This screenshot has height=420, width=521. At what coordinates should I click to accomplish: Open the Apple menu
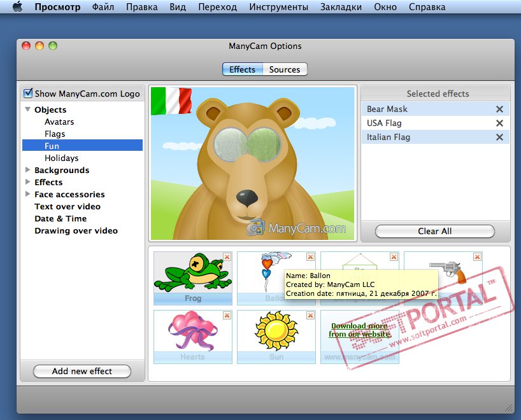pos(18,6)
